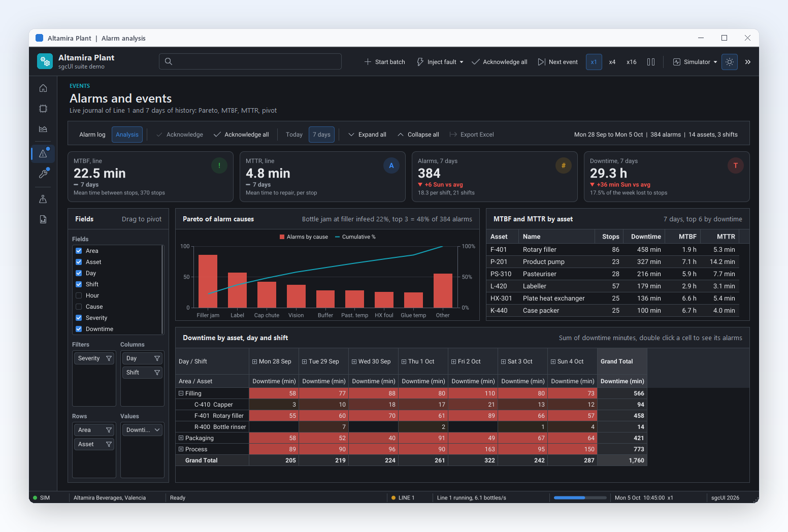
Task: Expand the Packaging row group
Action: click(x=181, y=438)
